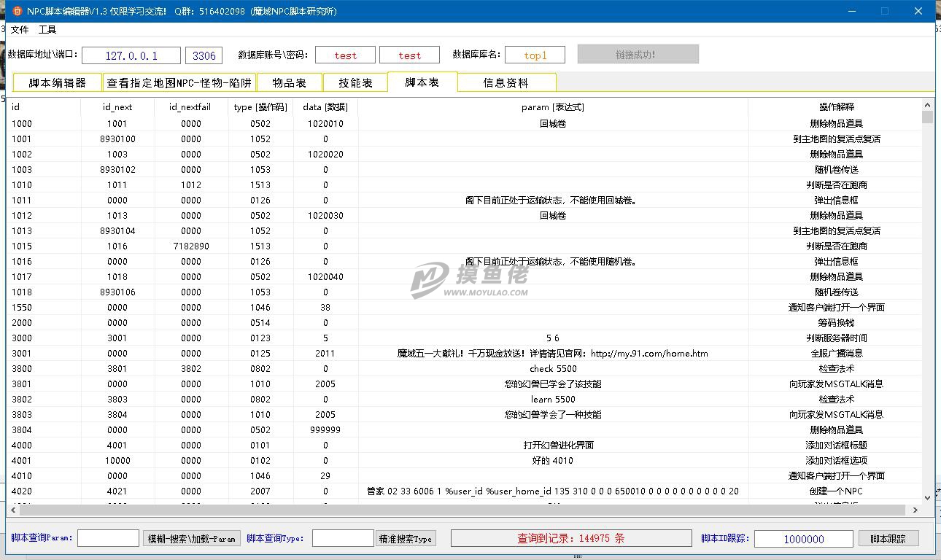Select row with id 1550

coord(465,308)
